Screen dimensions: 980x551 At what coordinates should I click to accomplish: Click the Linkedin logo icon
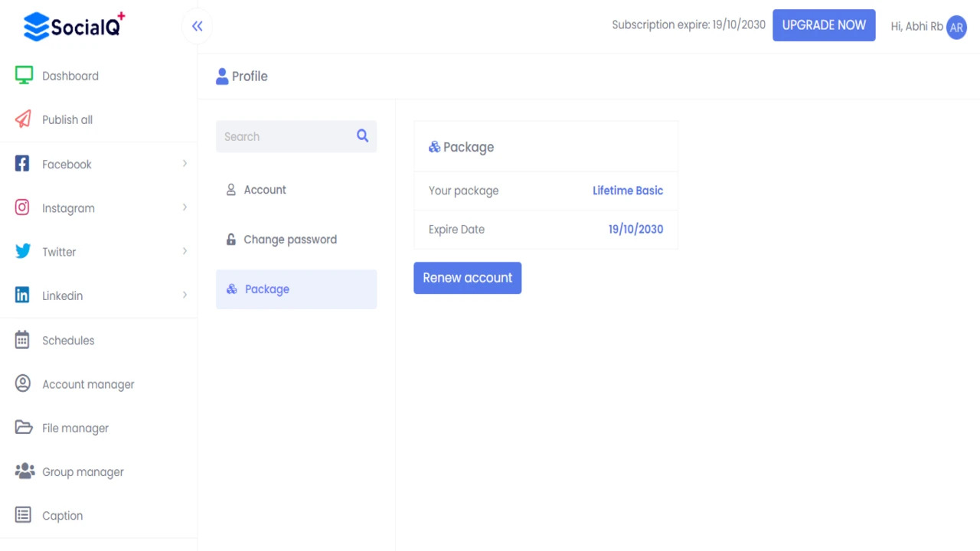[x=22, y=295]
